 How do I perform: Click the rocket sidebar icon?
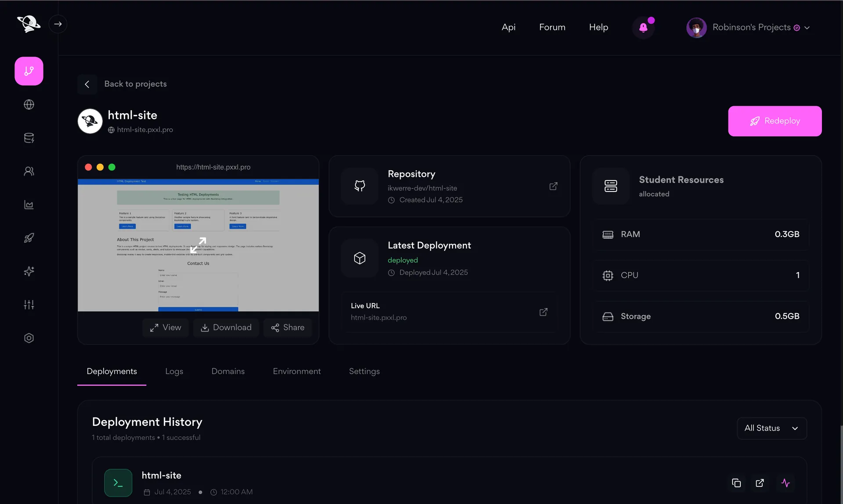click(x=29, y=238)
